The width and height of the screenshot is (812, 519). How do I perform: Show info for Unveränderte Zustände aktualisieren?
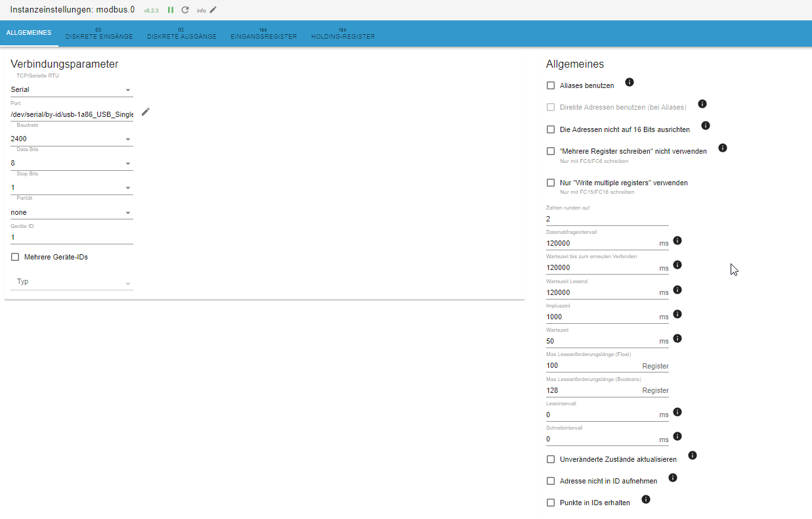pos(692,455)
